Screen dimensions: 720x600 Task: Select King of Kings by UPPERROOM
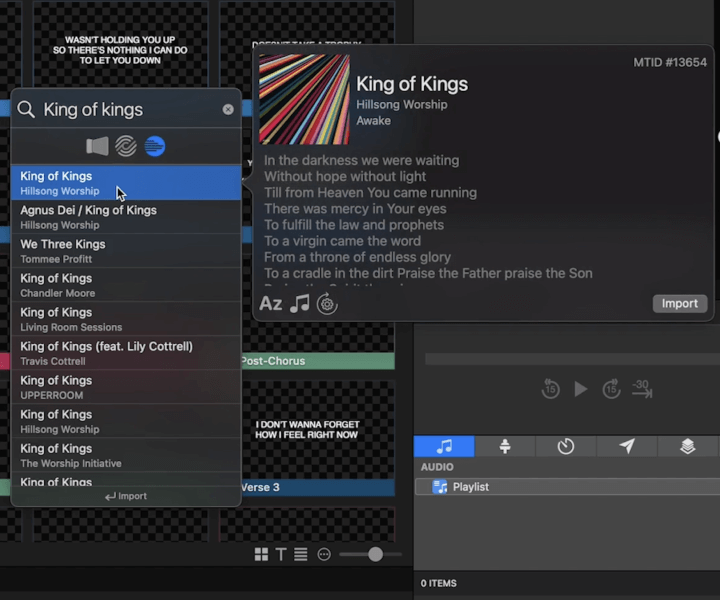pyautogui.click(x=126, y=387)
